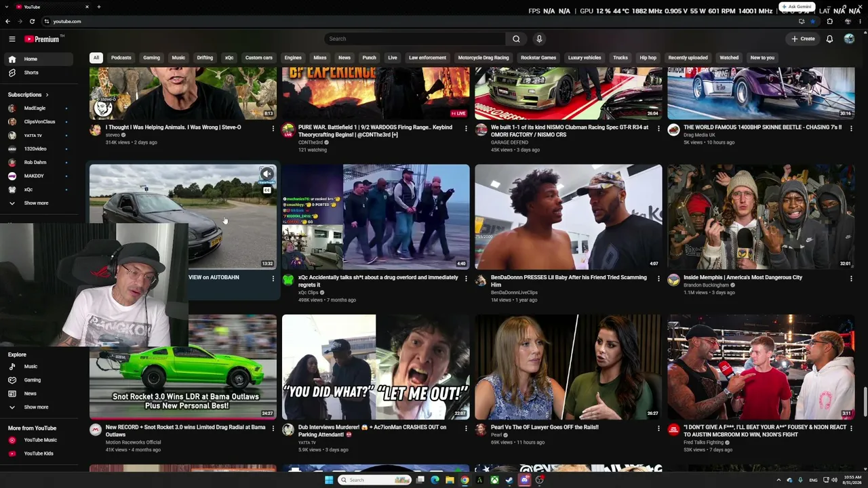868x488 pixels.
Task: Open the browser extensions puzzle icon
Action: (x=829, y=21)
